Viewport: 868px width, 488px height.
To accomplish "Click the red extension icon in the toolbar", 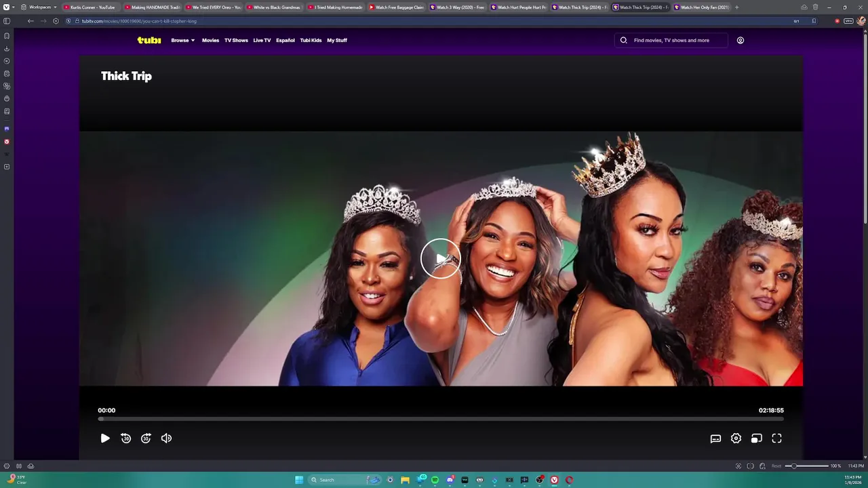I will (837, 21).
